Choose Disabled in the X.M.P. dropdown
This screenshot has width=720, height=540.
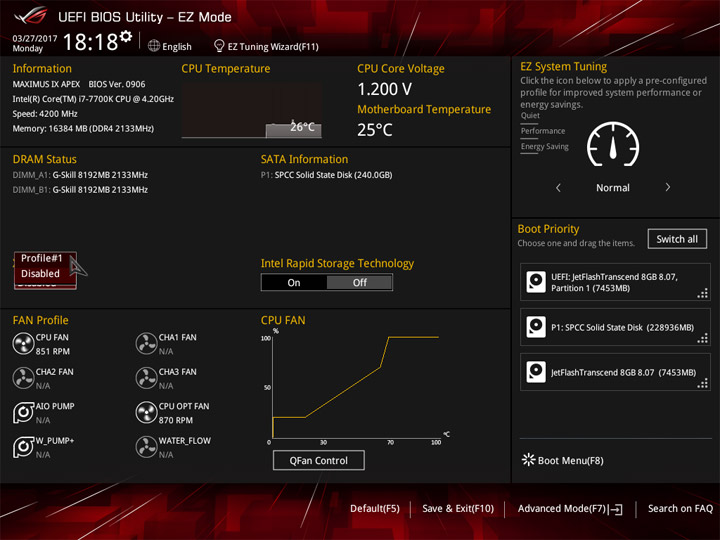40,273
